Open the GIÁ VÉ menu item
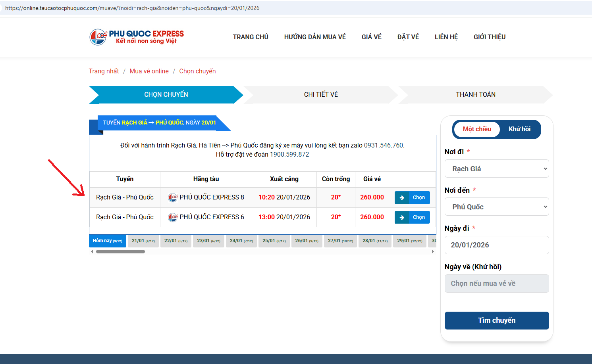The width and height of the screenshot is (592, 364). point(371,37)
